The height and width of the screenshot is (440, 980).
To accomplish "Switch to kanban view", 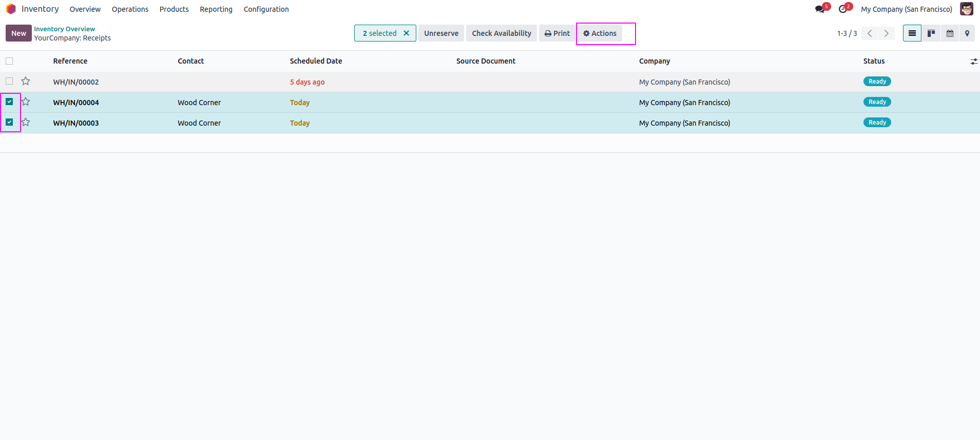I will 931,33.
